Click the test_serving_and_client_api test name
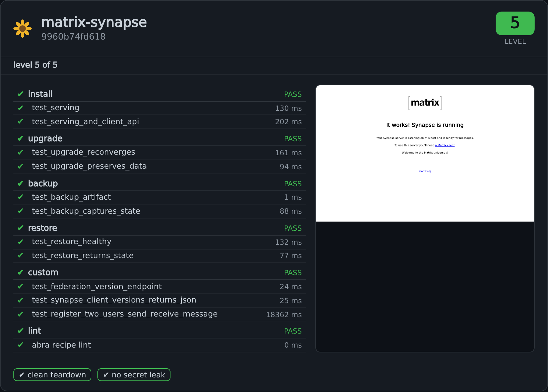 point(85,122)
